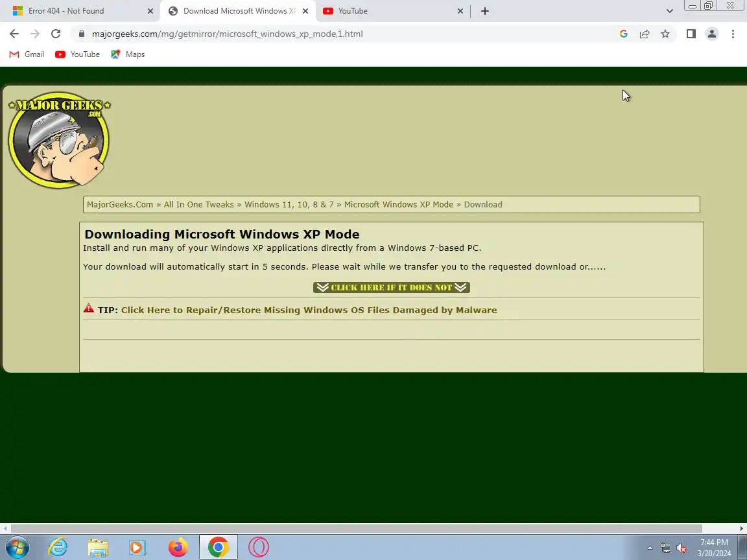Click the Downloading Microsoft Windows XP Mode heading
Viewport: 747px width, 560px height.
[222, 234]
